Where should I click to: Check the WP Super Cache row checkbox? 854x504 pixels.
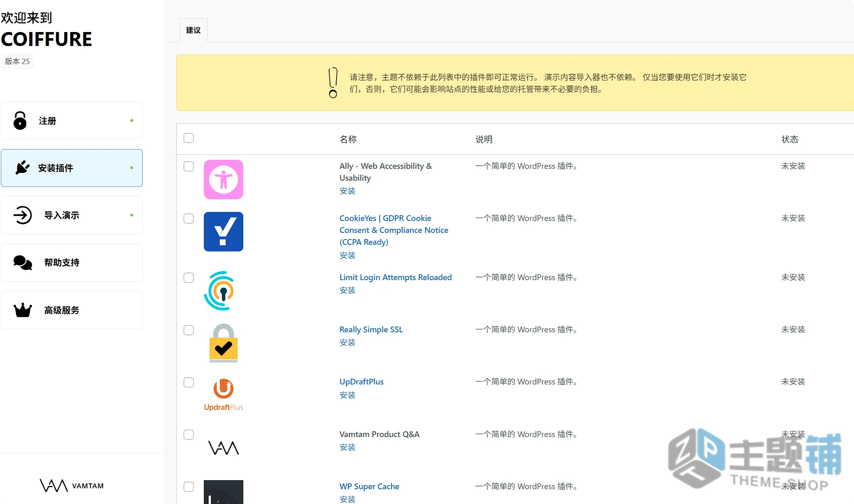point(189,487)
